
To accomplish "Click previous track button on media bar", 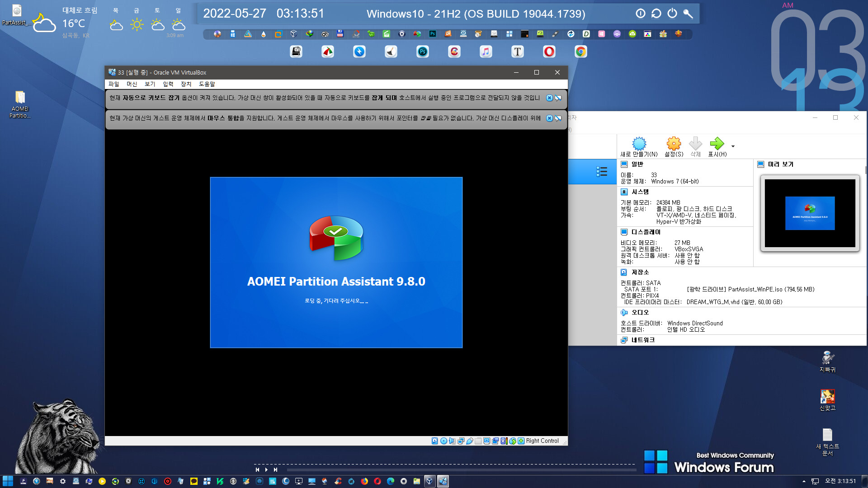I will coord(257,469).
